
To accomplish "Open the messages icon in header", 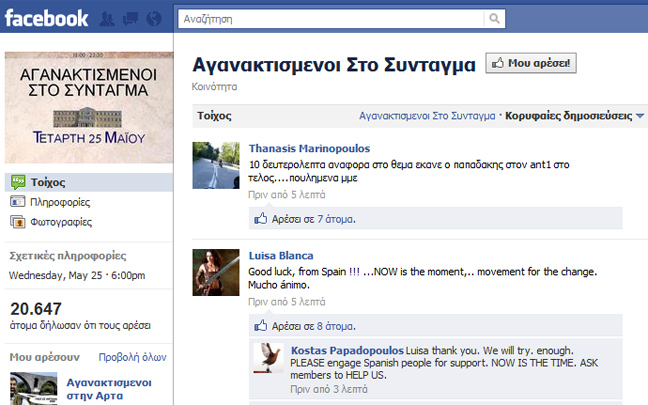I will pyautogui.click(x=131, y=19).
